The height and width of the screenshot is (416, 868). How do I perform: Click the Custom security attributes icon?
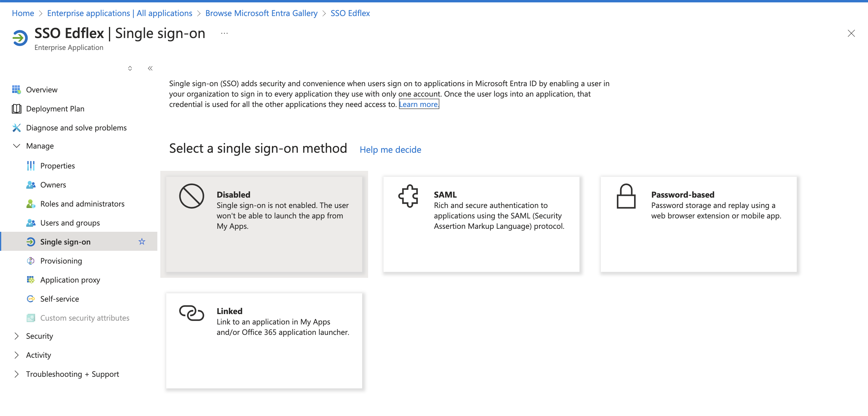(x=31, y=318)
